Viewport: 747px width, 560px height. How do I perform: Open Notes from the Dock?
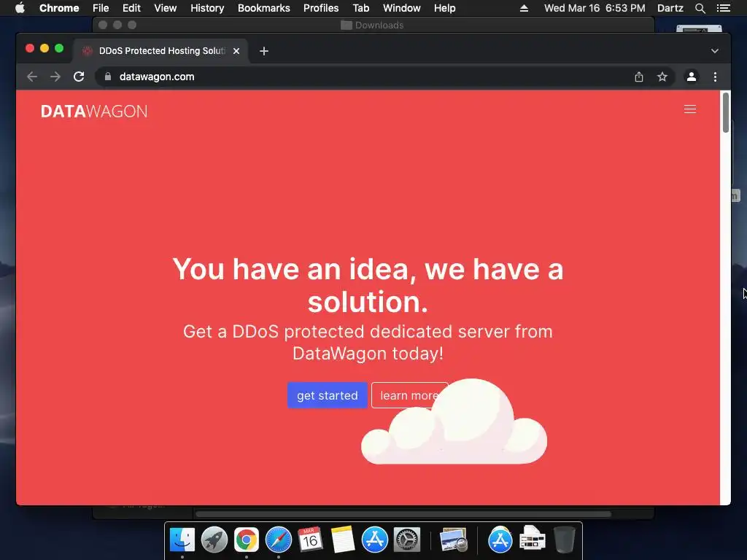coord(343,540)
